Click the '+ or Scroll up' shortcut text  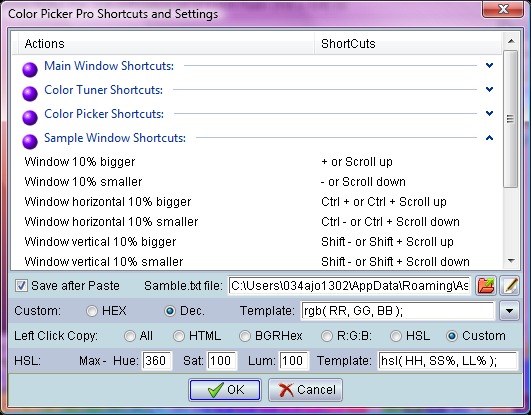click(x=357, y=162)
